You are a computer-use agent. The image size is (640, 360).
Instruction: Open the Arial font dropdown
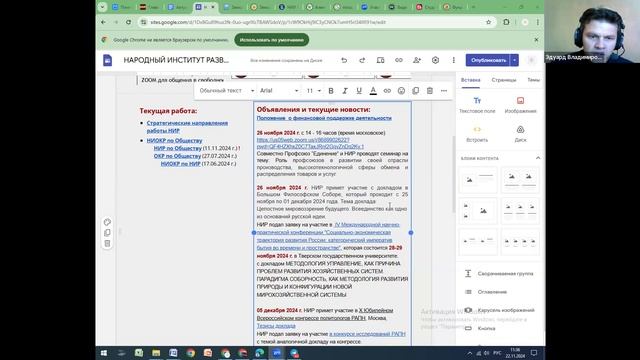click(279, 91)
